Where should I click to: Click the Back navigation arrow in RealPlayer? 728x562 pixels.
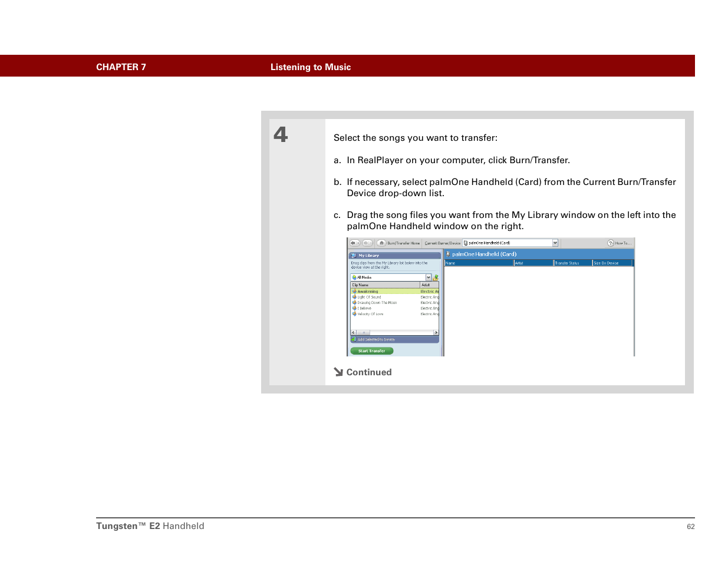[355, 243]
